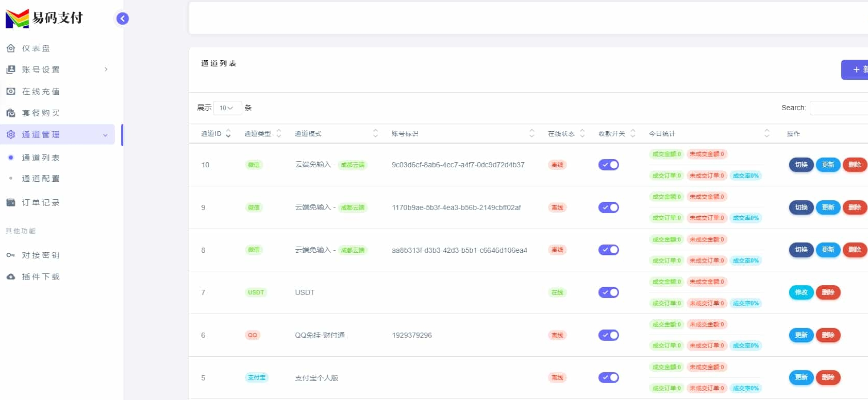The width and height of the screenshot is (868, 400).
Task: Toggle 收款开关 for channel 9
Action: coord(609,207)
